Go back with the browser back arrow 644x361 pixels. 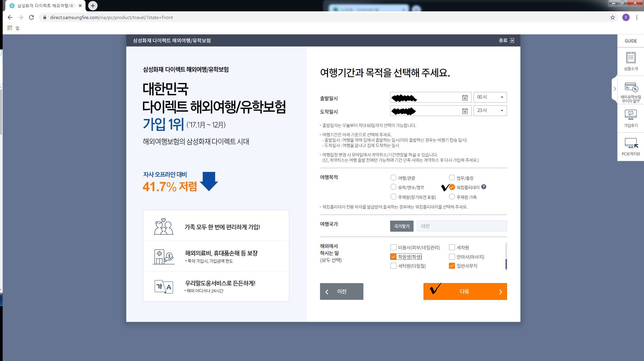(x=10, y=17)
